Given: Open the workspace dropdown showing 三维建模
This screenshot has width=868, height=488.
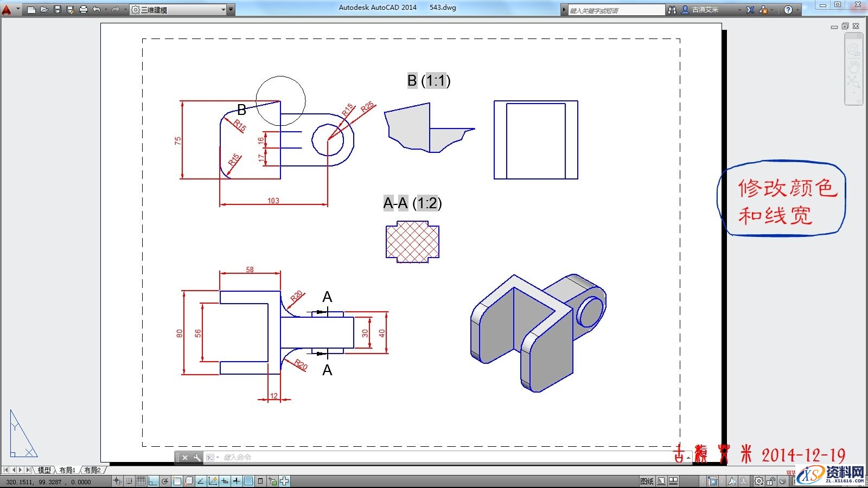Looking at the screenshot, I should tap(223, 9).
